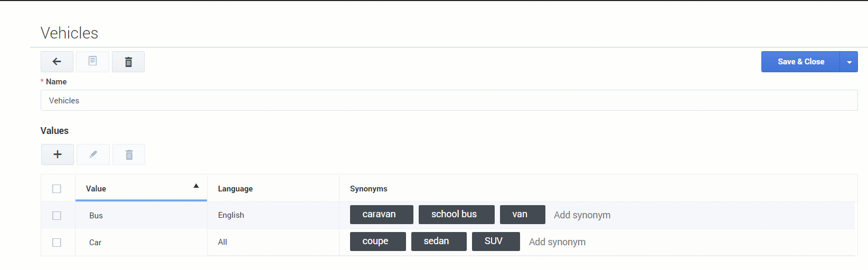
Task: Click the document notes icon in top toolbar
Action: point(92,62)
